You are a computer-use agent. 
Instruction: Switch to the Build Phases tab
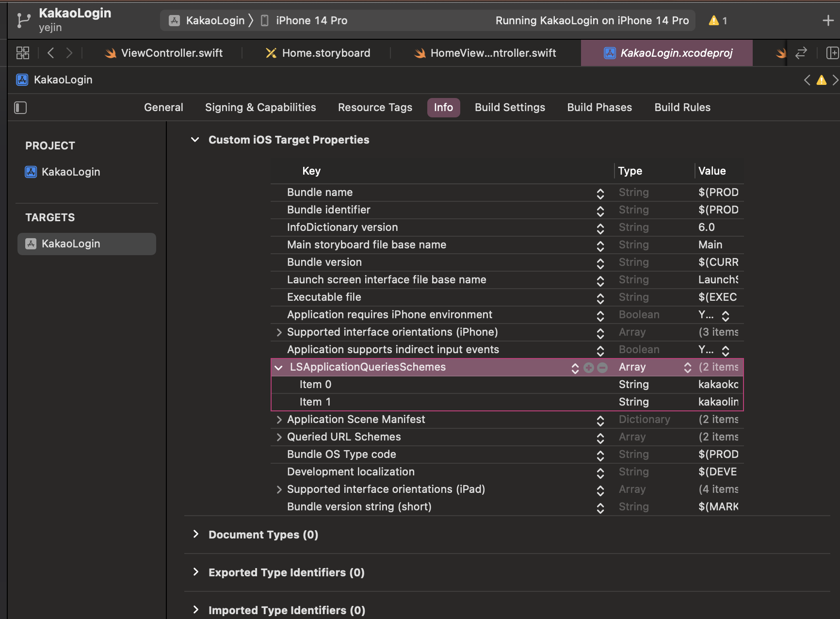(599, 107)
